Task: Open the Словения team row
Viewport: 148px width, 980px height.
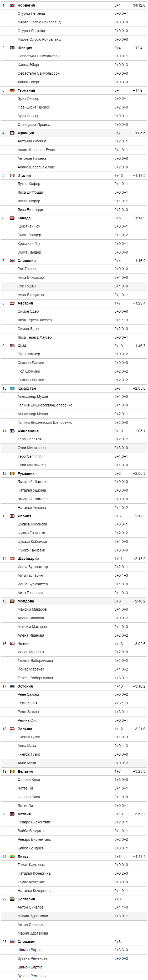Action: (74, 261)
